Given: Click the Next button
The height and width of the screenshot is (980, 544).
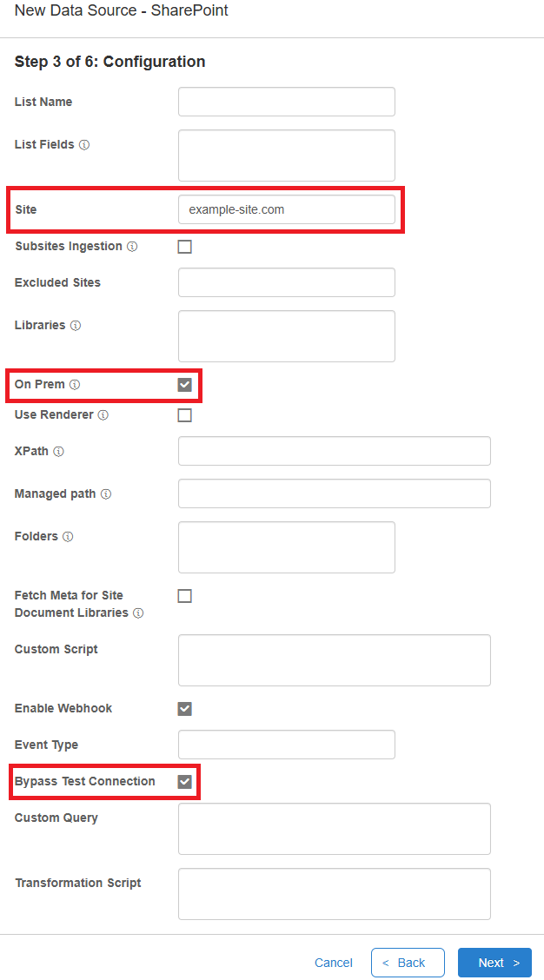Looking at the screenshot, I should pyautogui.click(x=494, y=963).
